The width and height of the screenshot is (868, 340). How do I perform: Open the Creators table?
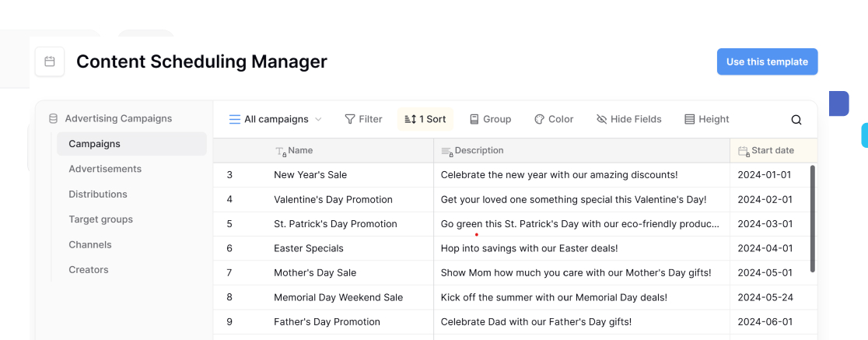click(89, 270)
